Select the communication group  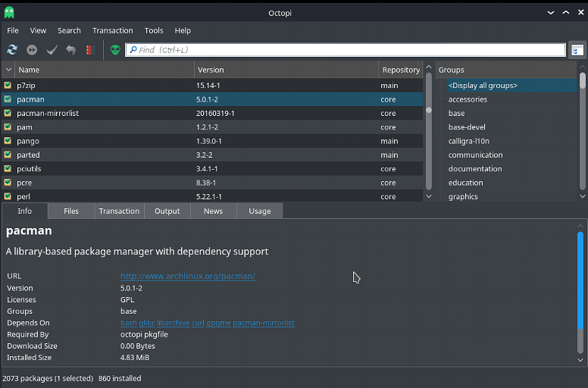pos(476,155)
